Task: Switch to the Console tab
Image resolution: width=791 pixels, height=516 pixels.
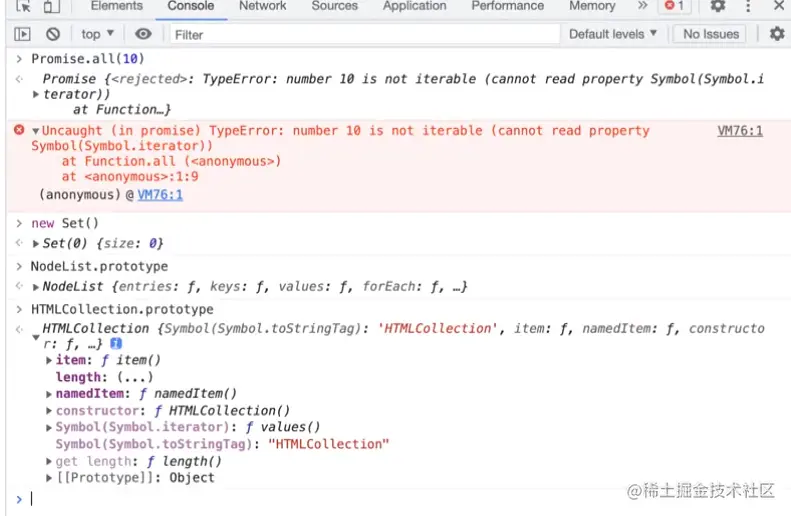Action: click(x=191, y=6)
